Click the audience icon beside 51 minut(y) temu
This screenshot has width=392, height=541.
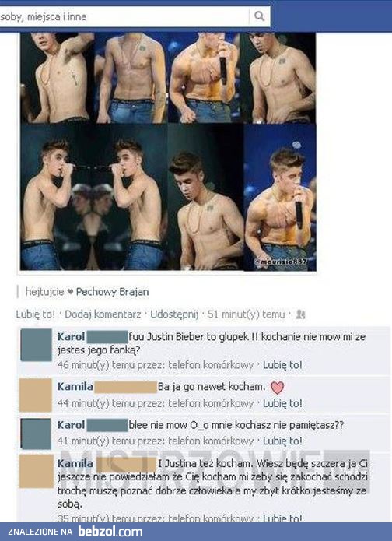(300, 314)
